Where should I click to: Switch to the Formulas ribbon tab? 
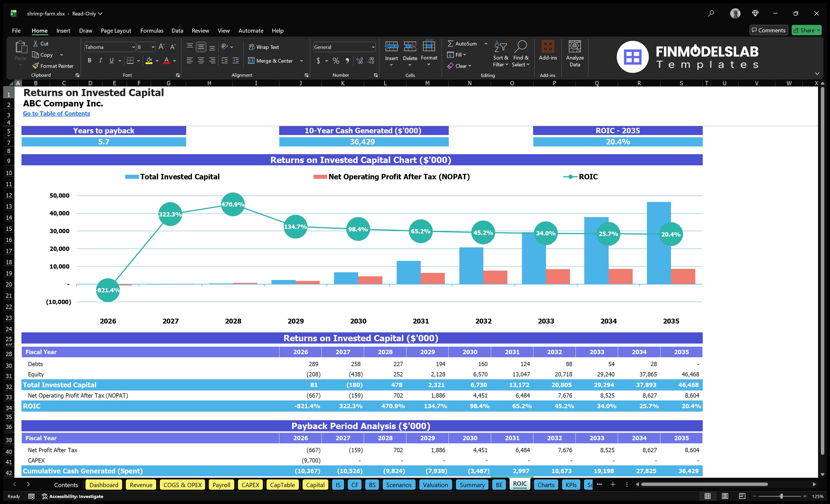(152, 31)
